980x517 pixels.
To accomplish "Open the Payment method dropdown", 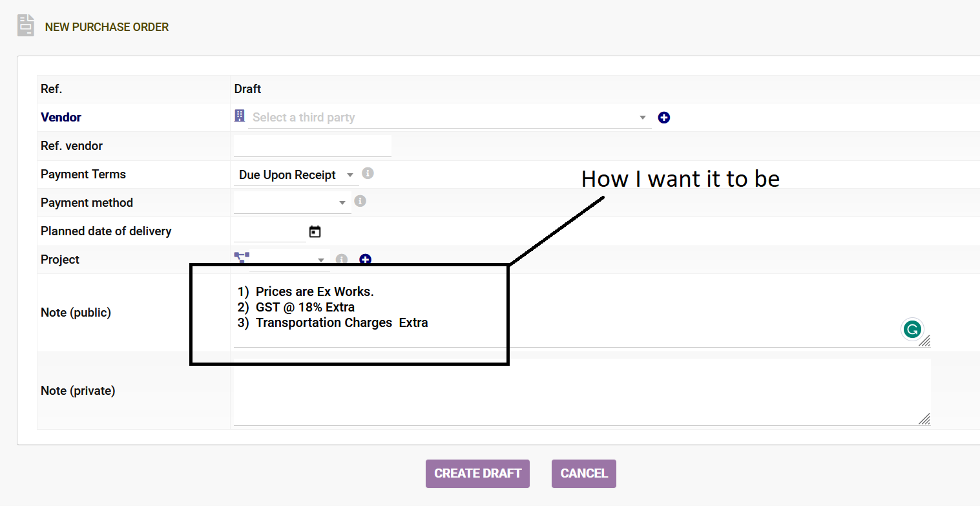I will pos(292,202).
